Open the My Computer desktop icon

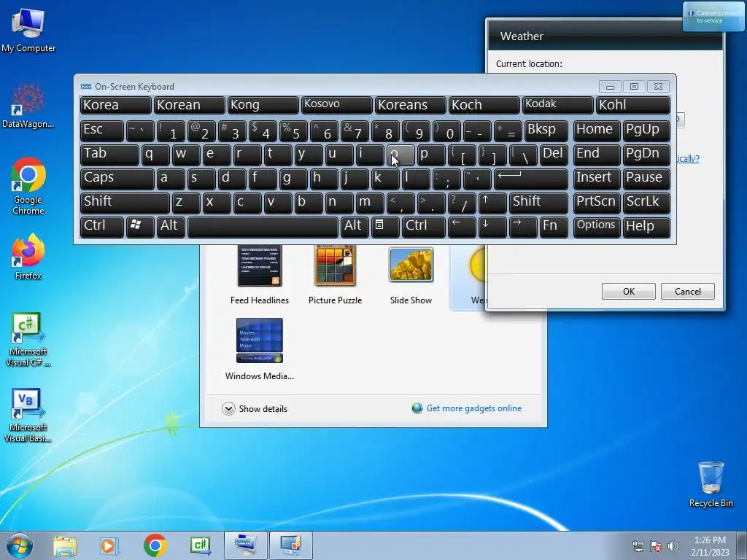28,31
